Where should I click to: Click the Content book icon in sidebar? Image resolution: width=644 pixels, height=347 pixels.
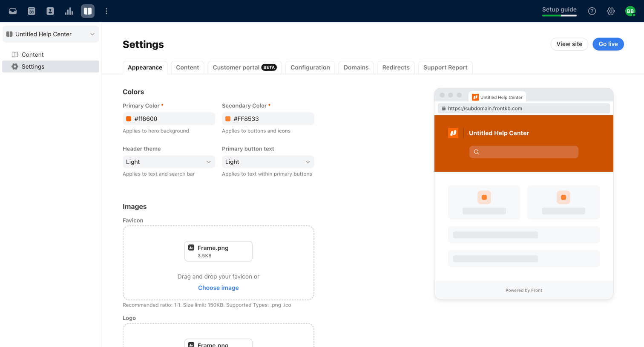(x=15, y=55)
